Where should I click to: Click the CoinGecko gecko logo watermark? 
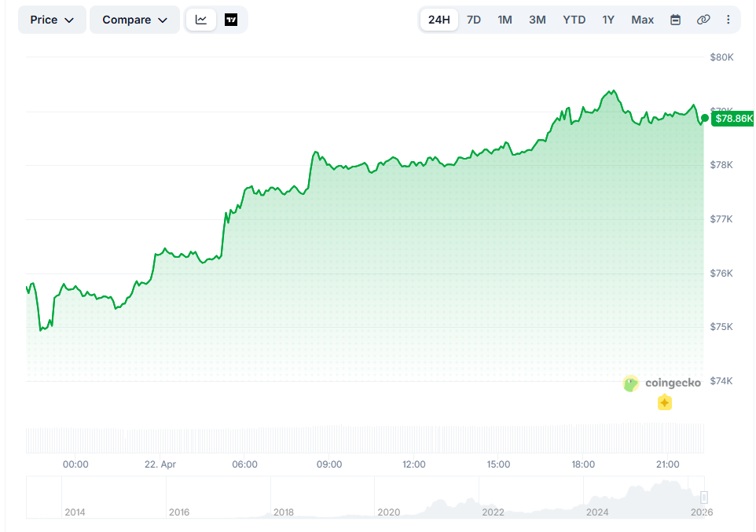pos(630,383)
